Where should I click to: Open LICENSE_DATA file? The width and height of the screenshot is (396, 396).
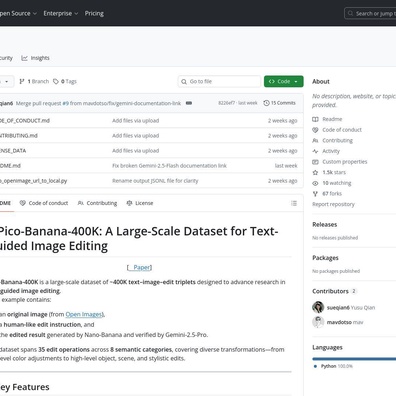click(13, 151)
